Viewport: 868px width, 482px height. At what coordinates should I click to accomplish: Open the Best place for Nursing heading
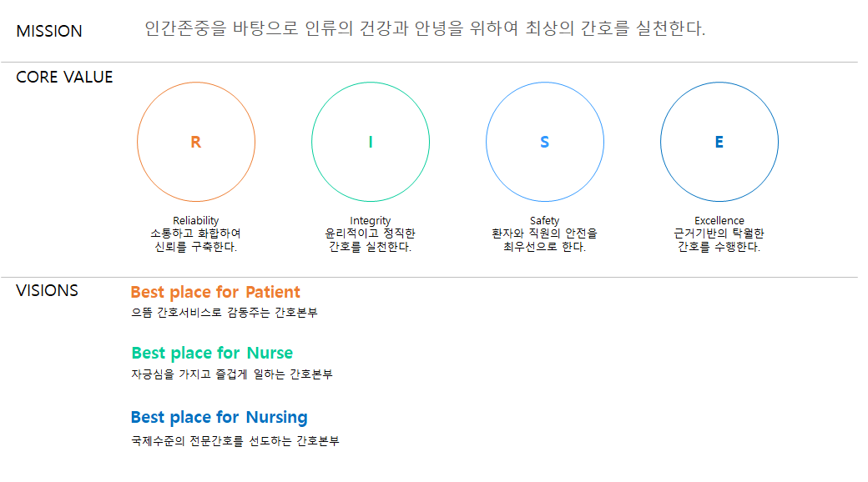pos(220,417)
